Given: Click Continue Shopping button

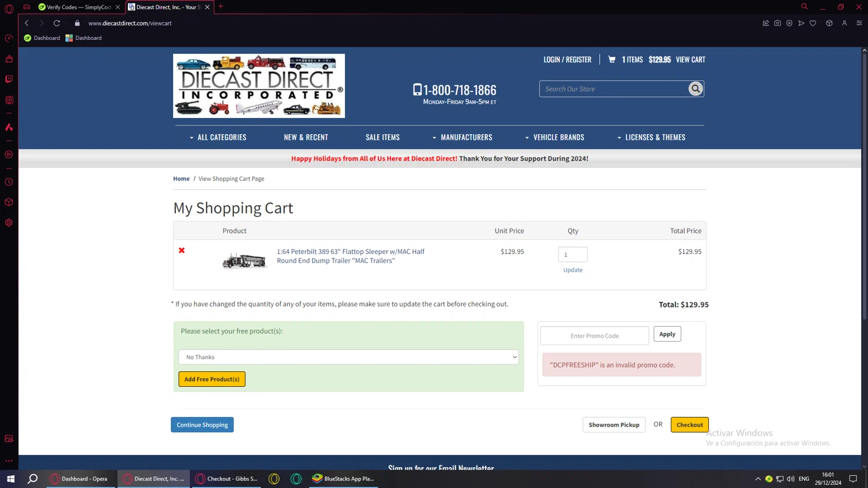Looking at the screenshot, I should (202, 425).
